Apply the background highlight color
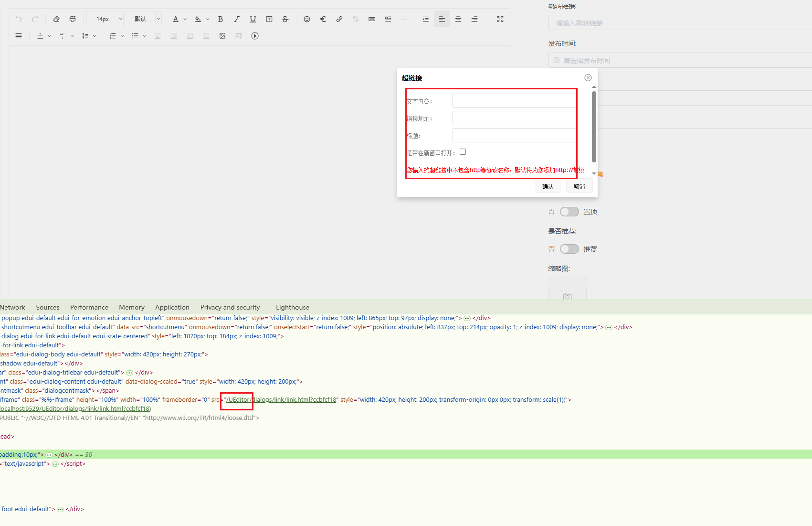812x526 pixels. tap(198, 19)
